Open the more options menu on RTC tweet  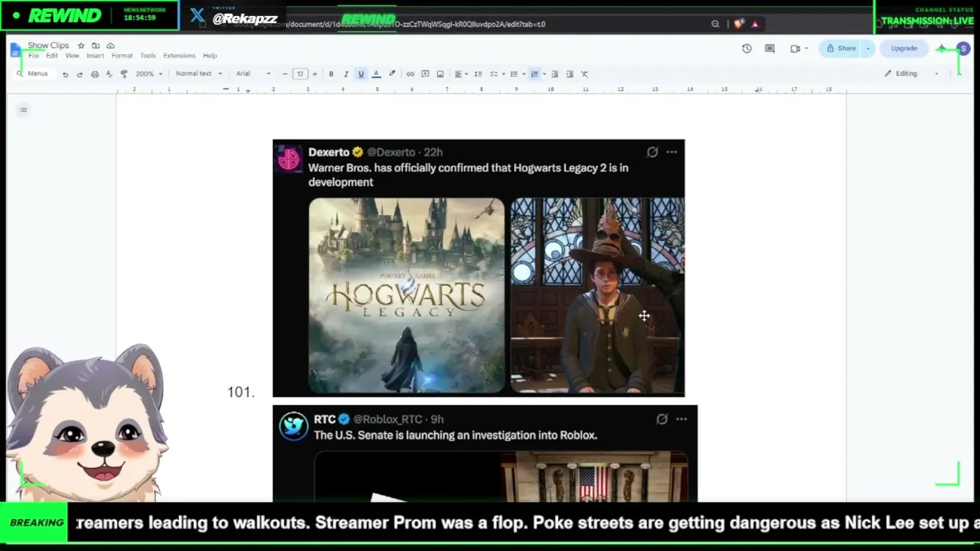pos(681,419)
